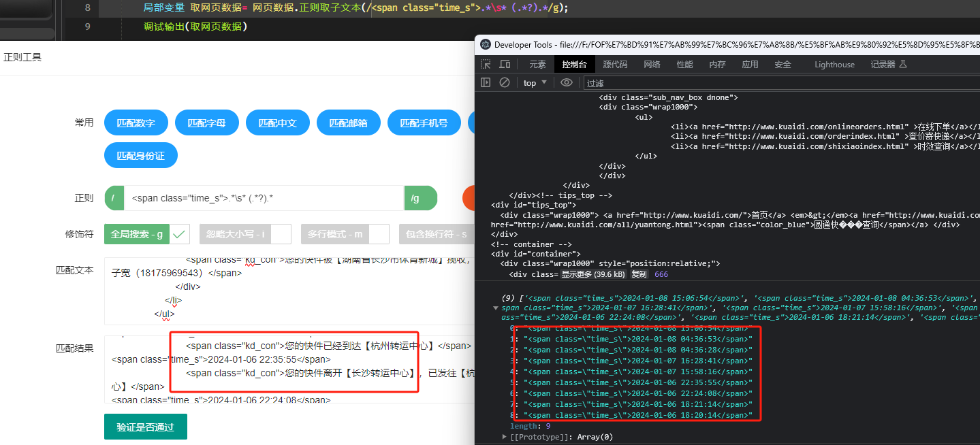Click array entry 2024-01-08 04:36:53

click(637, 339)
